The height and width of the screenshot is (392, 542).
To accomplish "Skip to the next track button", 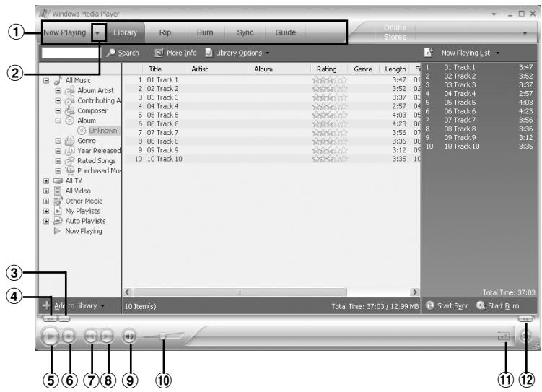I will tap(107, 336).
